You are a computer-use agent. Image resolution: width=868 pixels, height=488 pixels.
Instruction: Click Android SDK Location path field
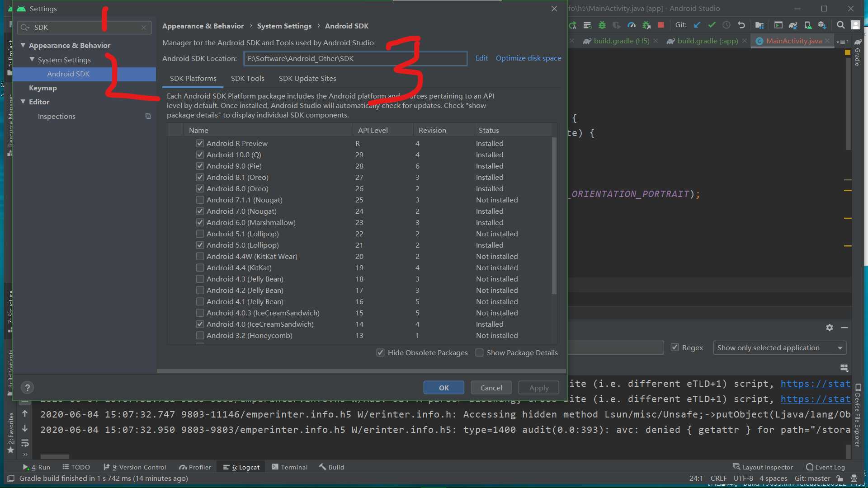pyautogui.click(x=355, y=59)
